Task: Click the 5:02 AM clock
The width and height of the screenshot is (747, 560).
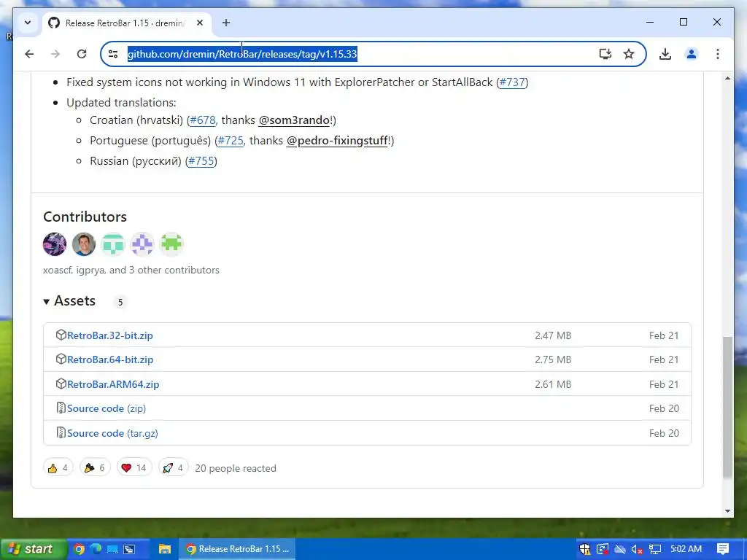Action: [x=686, y=549]
